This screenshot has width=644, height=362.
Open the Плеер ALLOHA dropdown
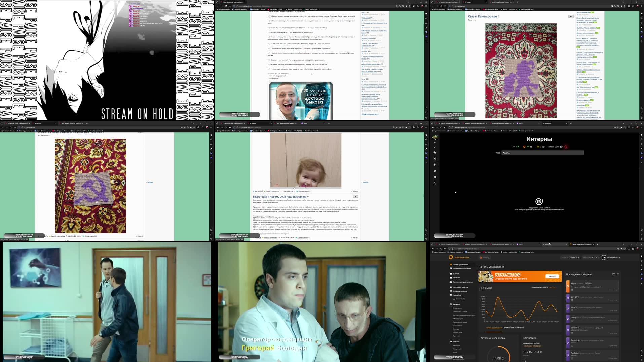click(542, 153)
